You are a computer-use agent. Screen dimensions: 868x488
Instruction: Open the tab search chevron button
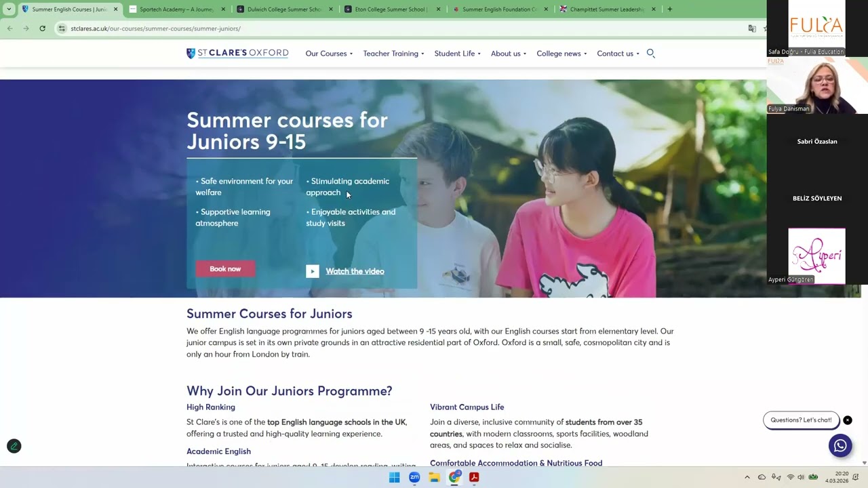[x=9, y=9]
